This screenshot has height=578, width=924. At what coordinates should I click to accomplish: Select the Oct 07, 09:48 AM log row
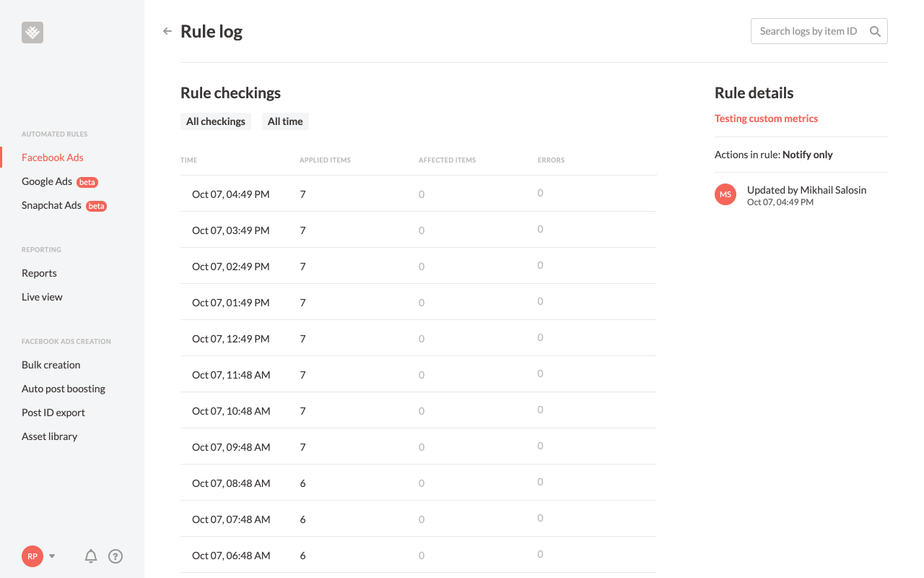419,447
